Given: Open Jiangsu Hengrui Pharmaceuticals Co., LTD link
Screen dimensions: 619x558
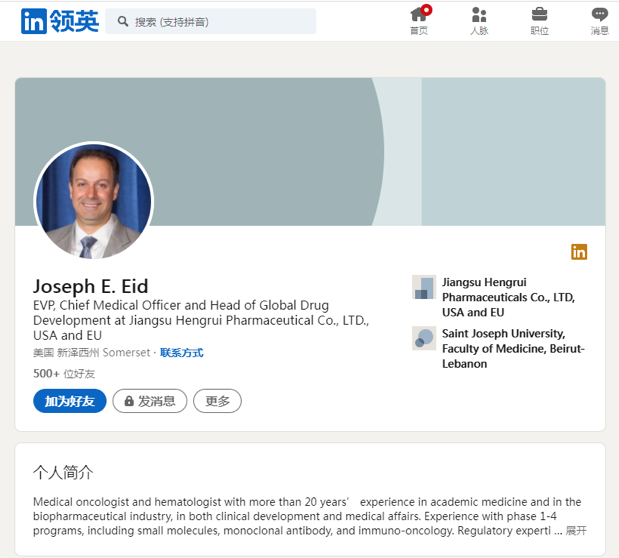Looking at the screenshot, I should click(508, 297).
